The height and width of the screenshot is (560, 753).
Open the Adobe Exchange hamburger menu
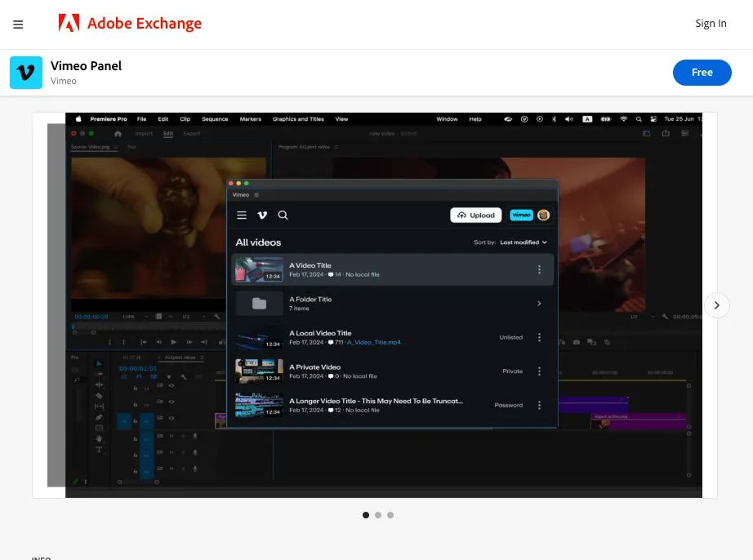coord(18,24)
